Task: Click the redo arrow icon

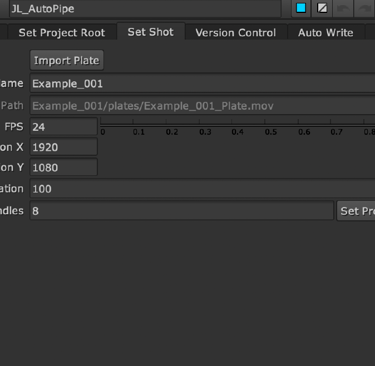Action: [364, 8]
